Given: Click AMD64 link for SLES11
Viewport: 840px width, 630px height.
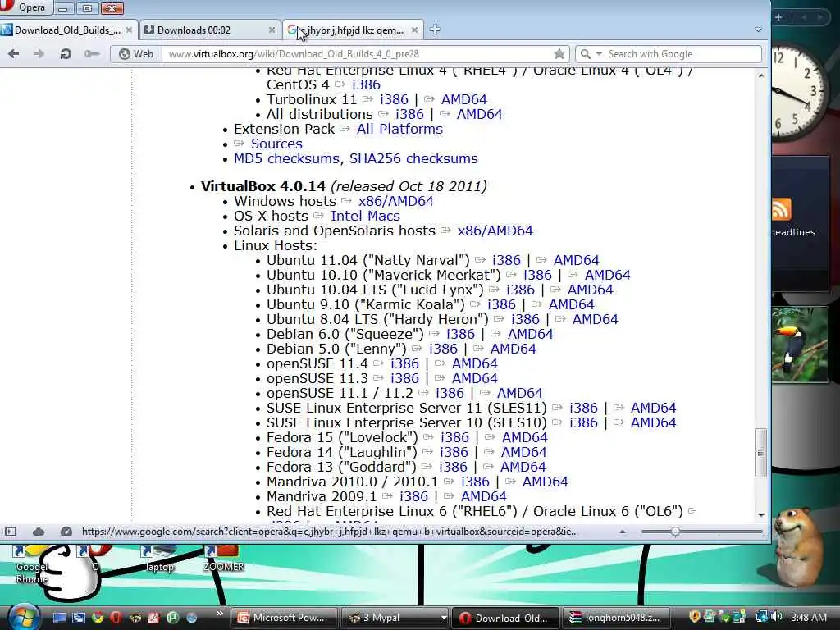Looking at the screenshot, I should [x=653, y=409].
